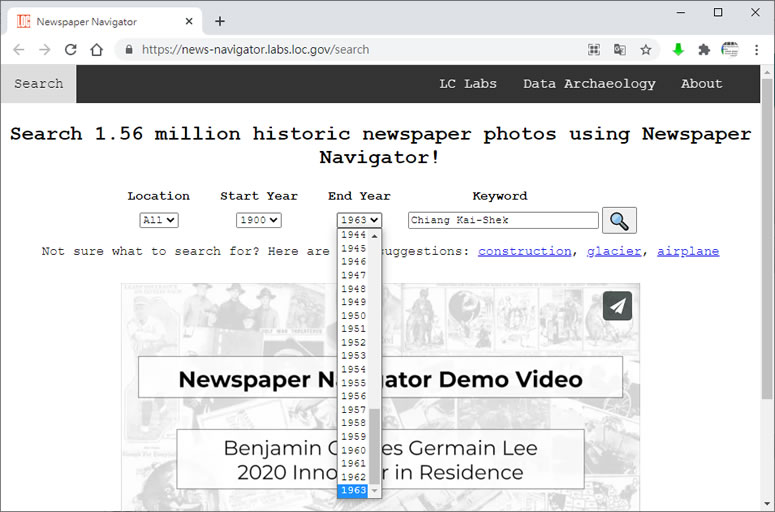The width and height of the screenshot is (775, 512).
Task: Click the QR code icon in address bar
Action: click(x=594, y=49)
